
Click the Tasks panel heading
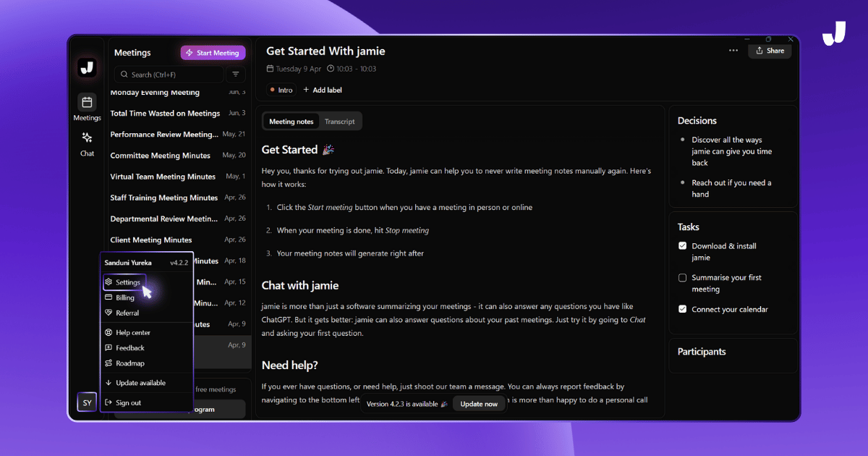click(x=689, y=227)
